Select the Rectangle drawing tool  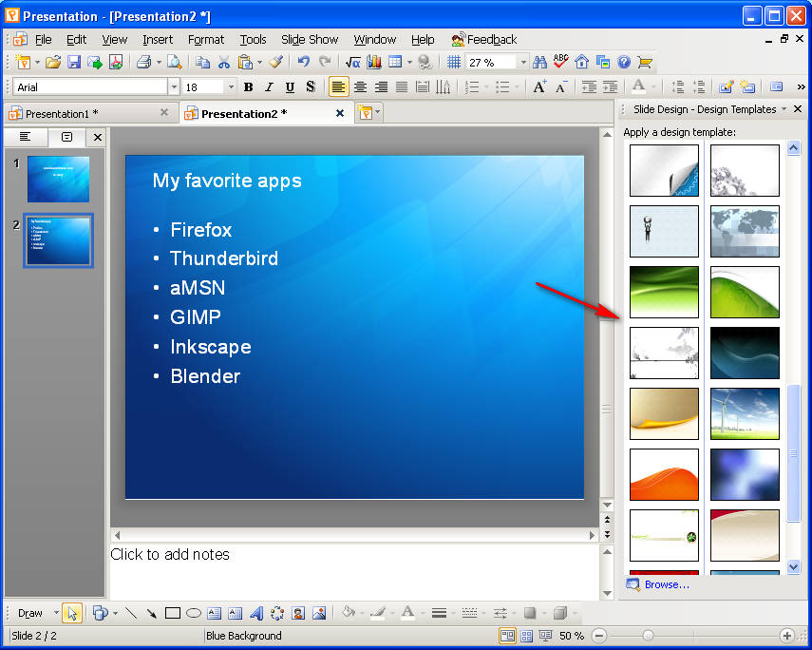pos(173,613)
